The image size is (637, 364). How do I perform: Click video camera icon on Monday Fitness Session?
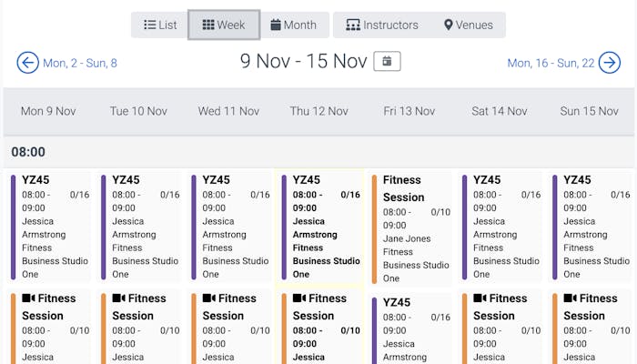click(x=28, y=298)
